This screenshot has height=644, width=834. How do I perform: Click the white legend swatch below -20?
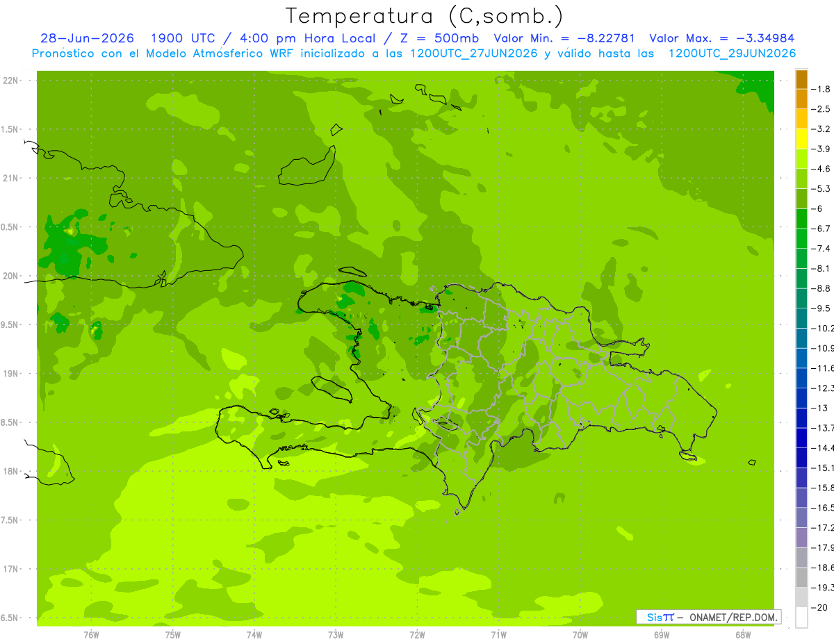click(x=801, y=618)
